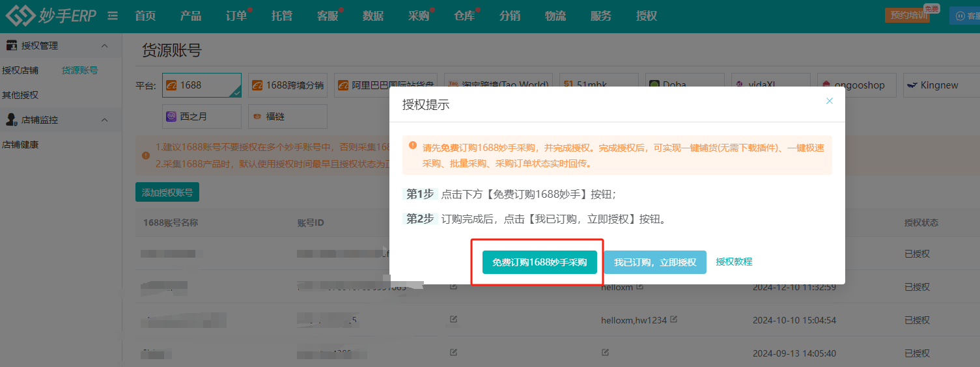Click the 添加授权账号 button
980x367 pixels.
[x=167, y=193]
